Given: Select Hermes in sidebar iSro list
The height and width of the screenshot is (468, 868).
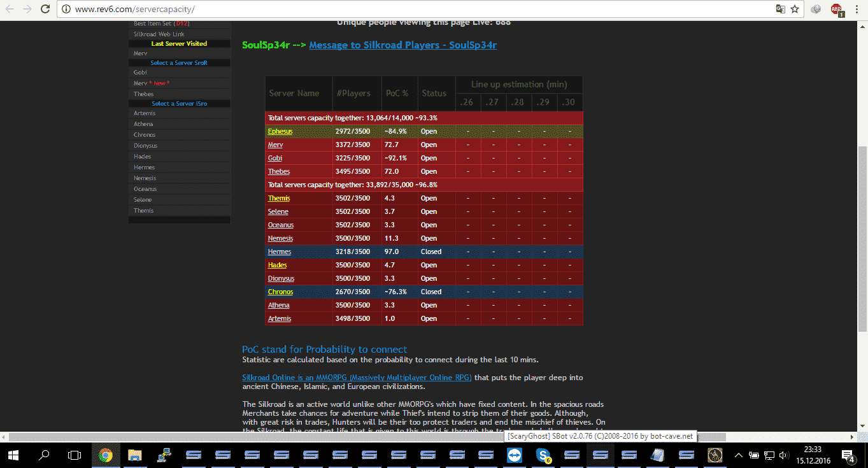Looking at the screenshot, I should (x=179, y=167).
